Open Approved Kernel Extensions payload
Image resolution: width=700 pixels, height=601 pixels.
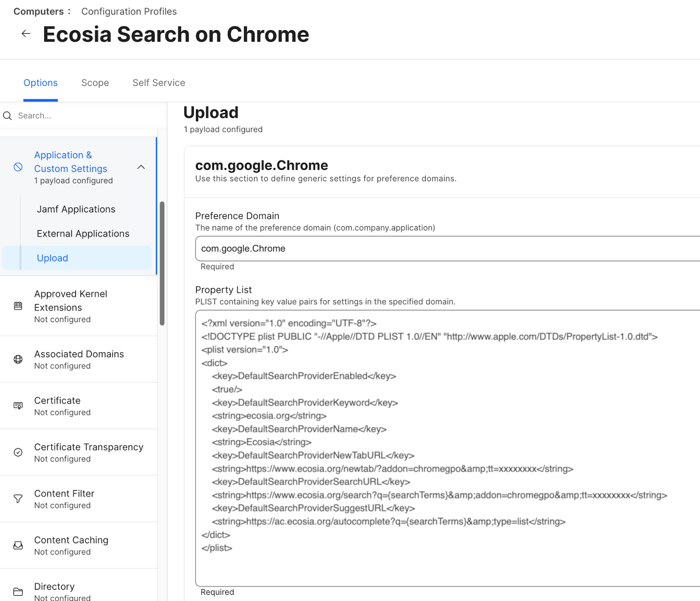pos(78,306)
